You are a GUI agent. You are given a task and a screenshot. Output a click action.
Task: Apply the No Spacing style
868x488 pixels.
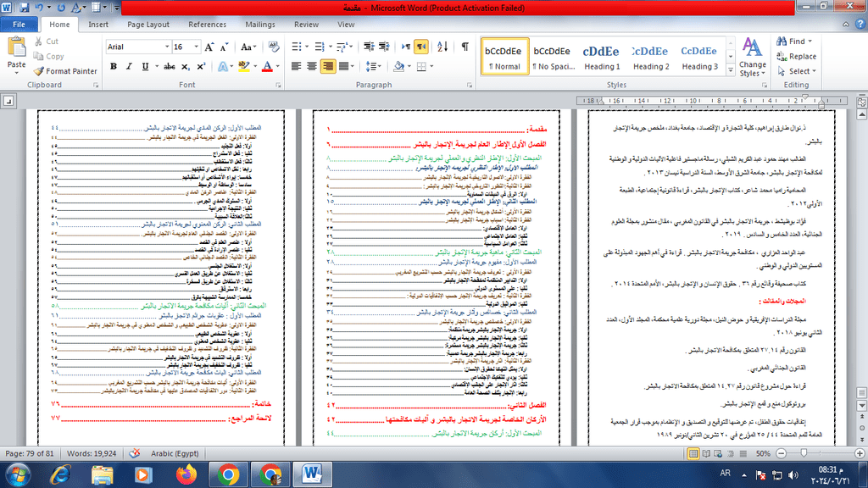(552, 57)
